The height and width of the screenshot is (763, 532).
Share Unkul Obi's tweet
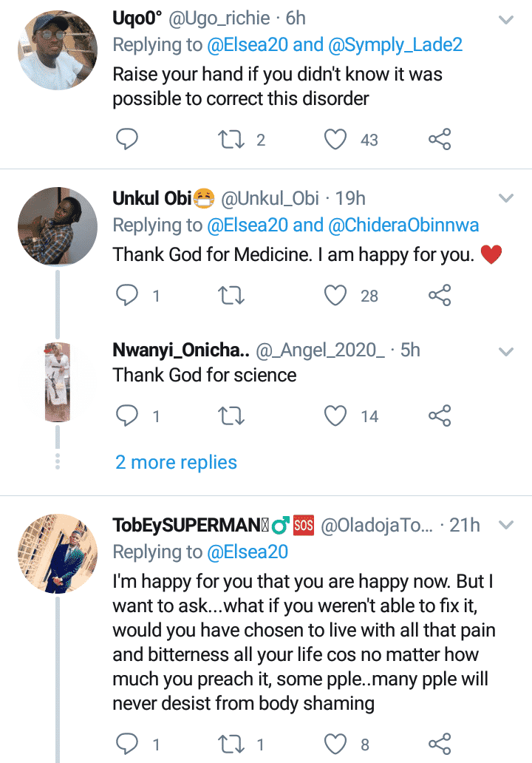tap(440, 296)
